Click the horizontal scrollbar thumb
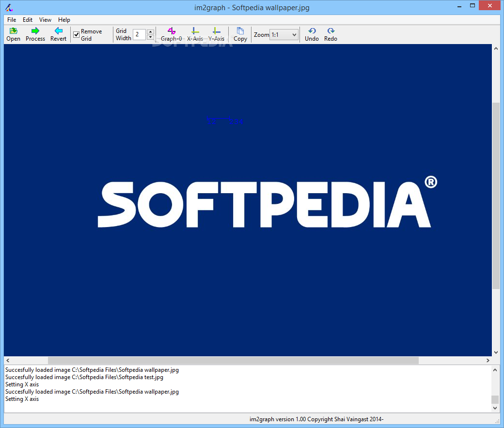 click(x=234, y=360)
